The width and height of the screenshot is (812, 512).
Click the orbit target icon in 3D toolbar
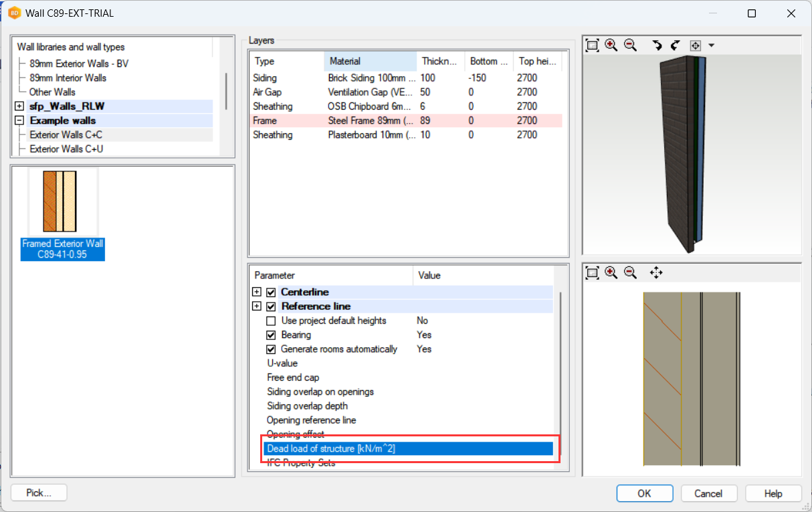(x=696, y=46)
